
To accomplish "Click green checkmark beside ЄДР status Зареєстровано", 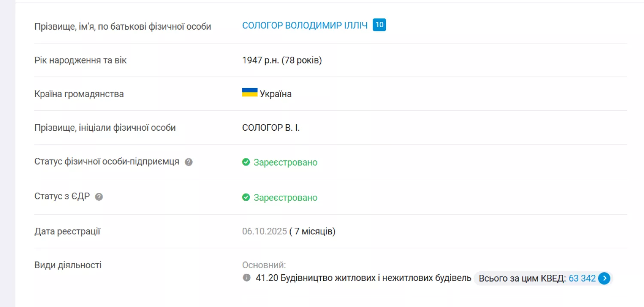I will 246,197.
